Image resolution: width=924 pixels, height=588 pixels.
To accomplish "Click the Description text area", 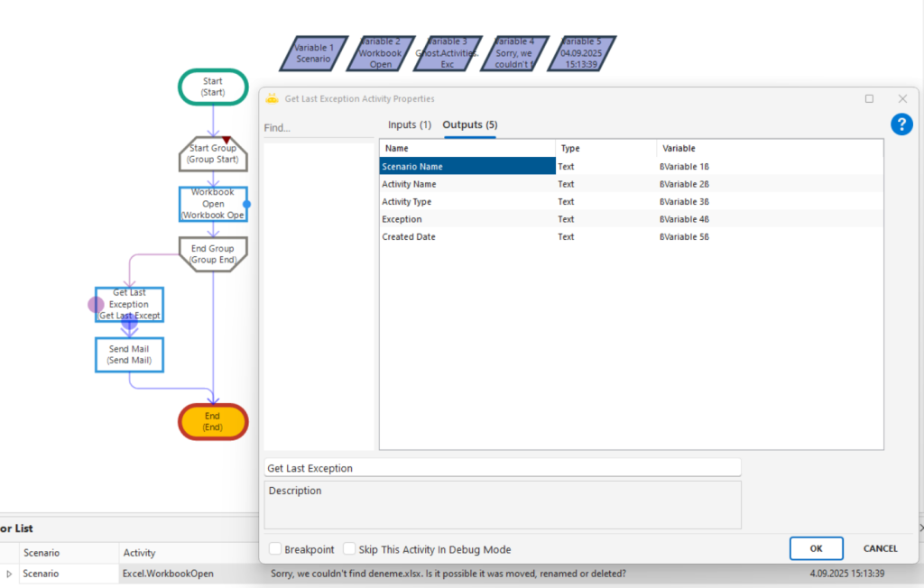I will click(502, 504).
